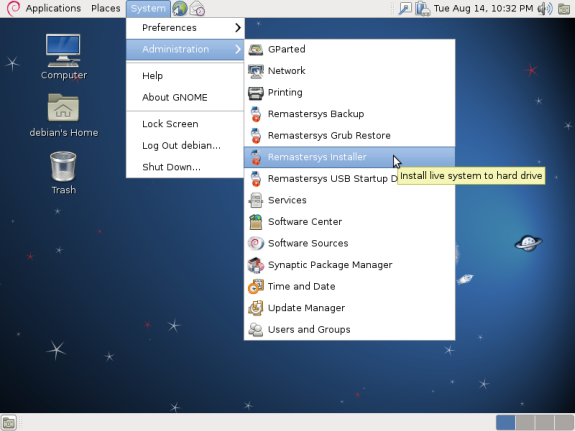Launch Software Center icon
Image resolution: width=575 pixels, height=431 pixels.
click(x=256, y=222)
